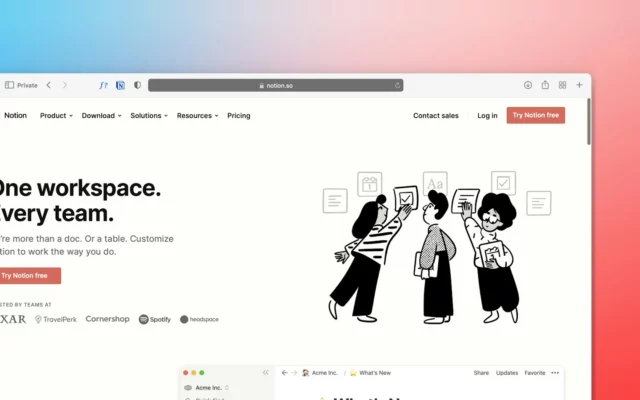
Task: Show tab overview grid icon
Action: tap(562, 85)
